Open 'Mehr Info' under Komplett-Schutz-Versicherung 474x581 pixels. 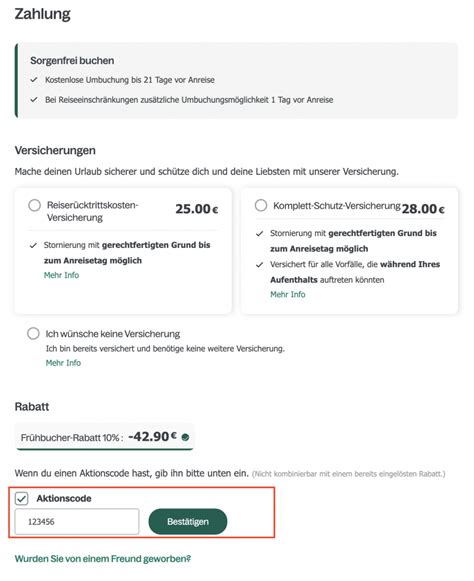pyautogui.click(x=288, y=294)
